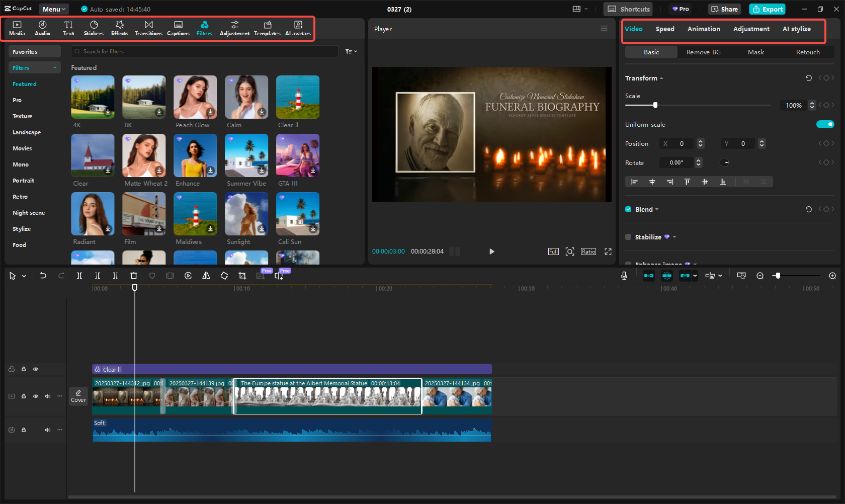Open the Stickers panel
This screenshot has width=845, height=504.
pos(94,28)
